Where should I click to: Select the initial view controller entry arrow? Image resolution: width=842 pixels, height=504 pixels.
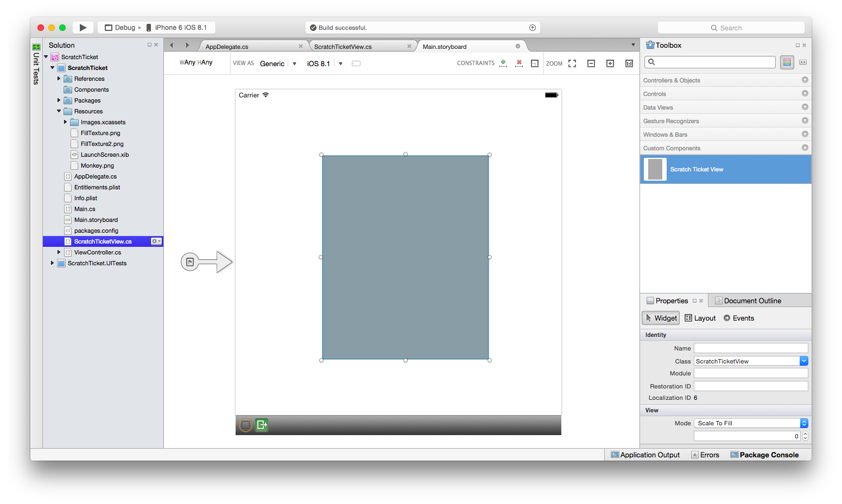[x=207, y=262]
